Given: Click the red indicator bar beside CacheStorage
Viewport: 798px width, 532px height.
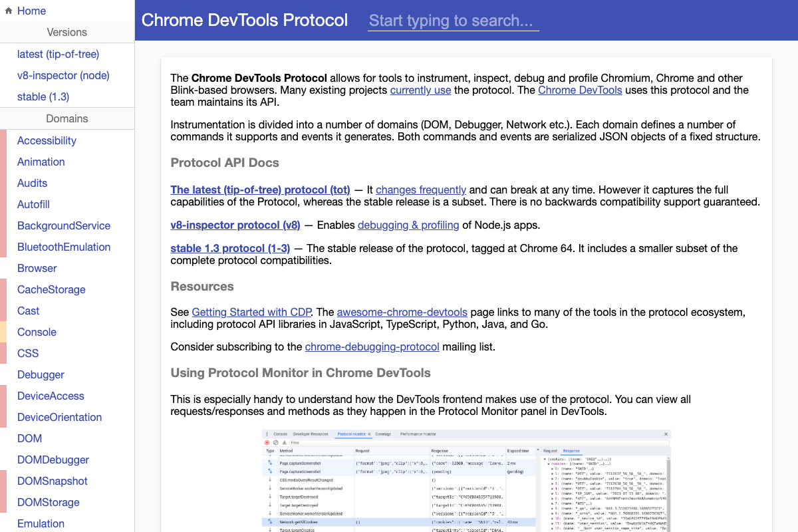Looking at the screenshot, I should tap(3, 289).
